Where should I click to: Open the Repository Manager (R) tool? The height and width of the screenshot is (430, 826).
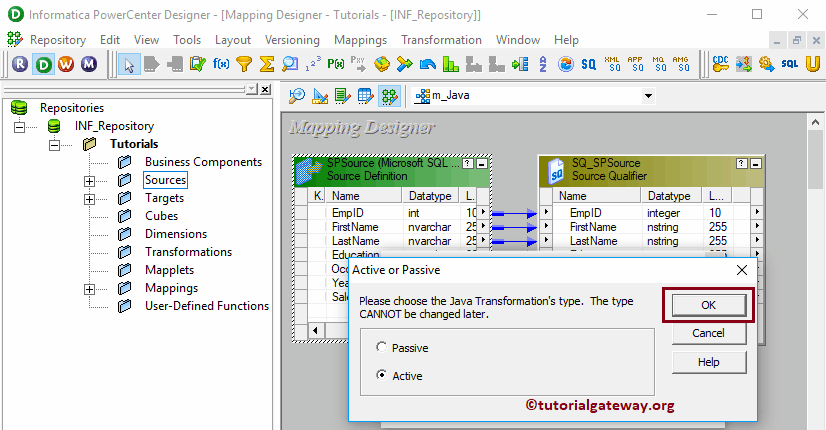(x=20, y=64)
